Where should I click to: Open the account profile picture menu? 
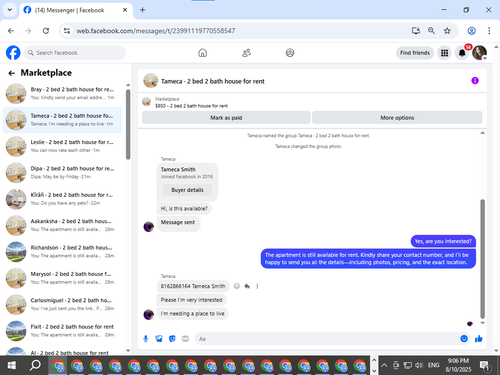pyautogui.click(x=479, y=53)
